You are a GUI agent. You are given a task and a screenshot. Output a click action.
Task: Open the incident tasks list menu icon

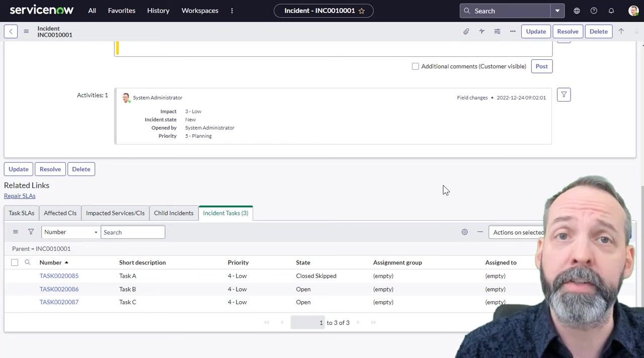pyautogui.click(x=15, y=232)
